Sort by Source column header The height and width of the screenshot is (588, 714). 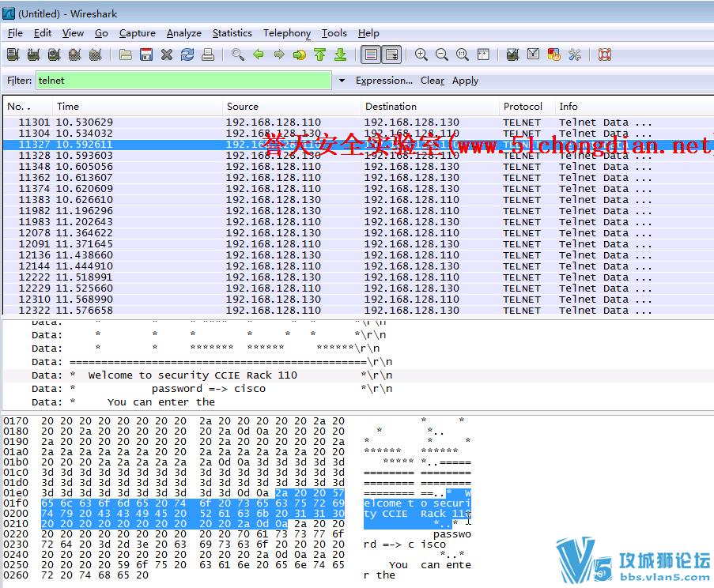coord(292,107)
